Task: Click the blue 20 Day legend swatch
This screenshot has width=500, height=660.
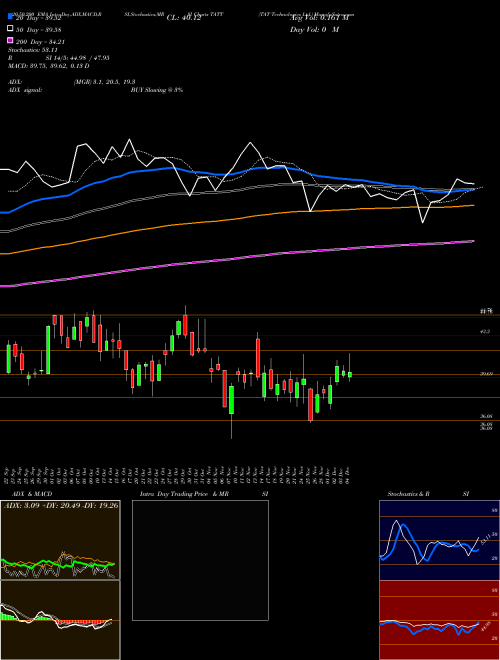Action: pyautogui.click(x=10, y=17)
